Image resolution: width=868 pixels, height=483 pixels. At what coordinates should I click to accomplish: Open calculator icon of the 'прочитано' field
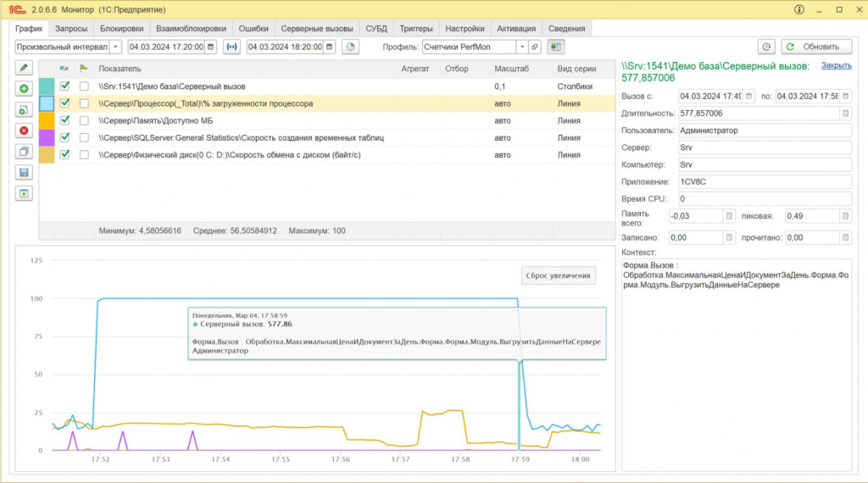(845, 238)
